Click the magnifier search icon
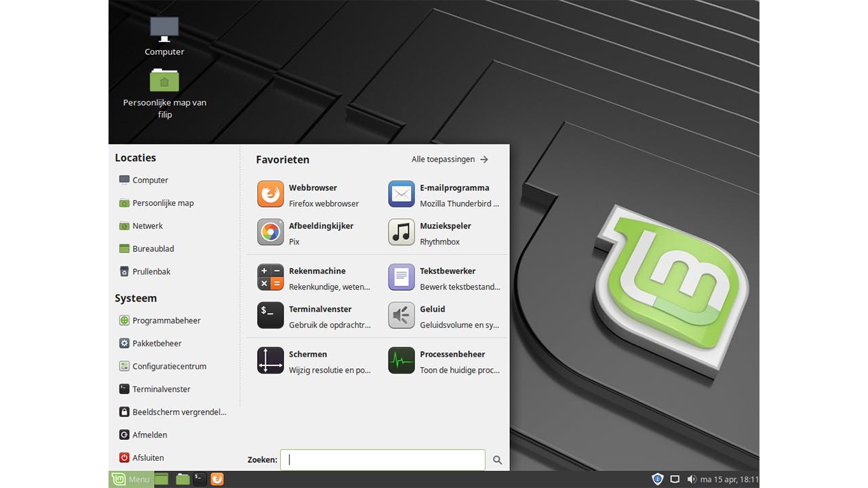 click(498, 460)
